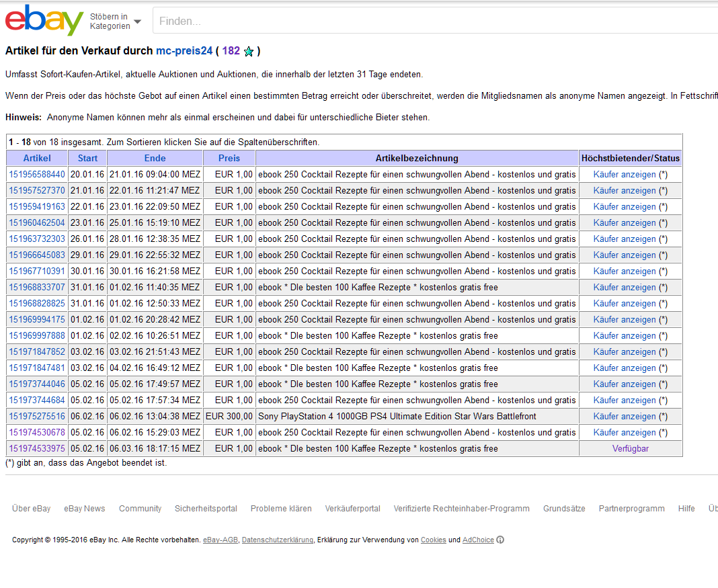Sort table by Ende column header
Viewport: 718px width, 588px height.
click(155, 159)
